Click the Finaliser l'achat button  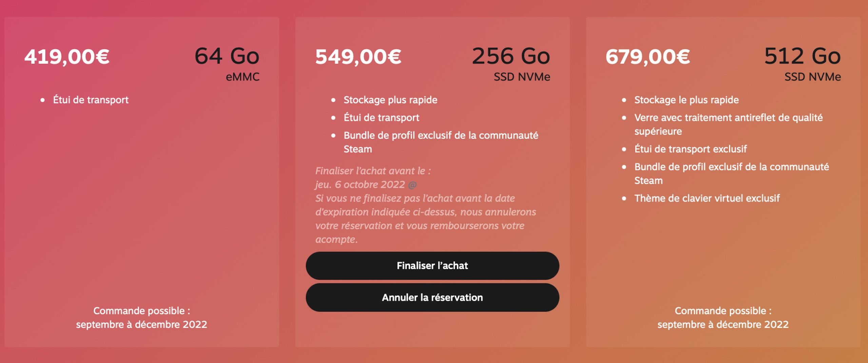pos(432,265)
